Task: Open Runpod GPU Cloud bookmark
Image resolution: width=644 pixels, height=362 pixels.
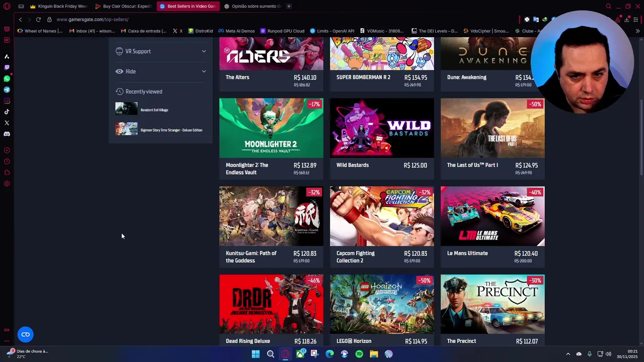Action: [282, 31]
